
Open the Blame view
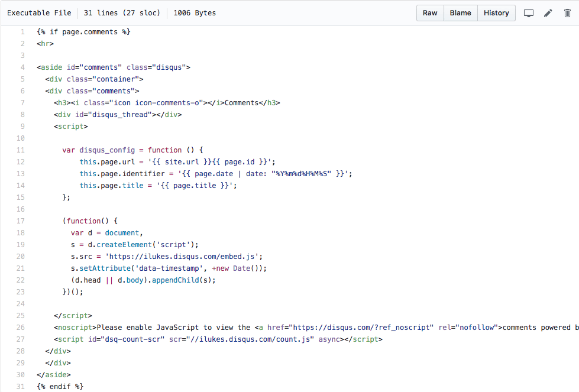pyautogui.click(x=461, y=13)
